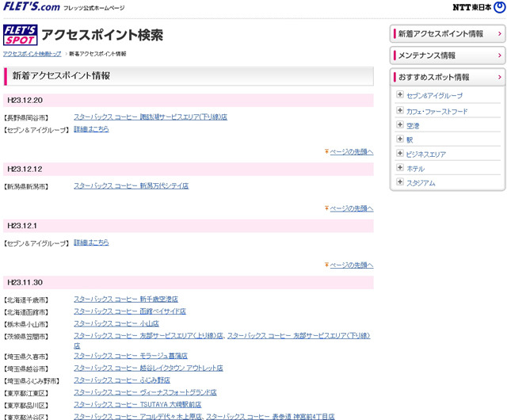Screen dimensions: 507x420
Task: Click the FLET'S.com logo
Action: point(32,6)
